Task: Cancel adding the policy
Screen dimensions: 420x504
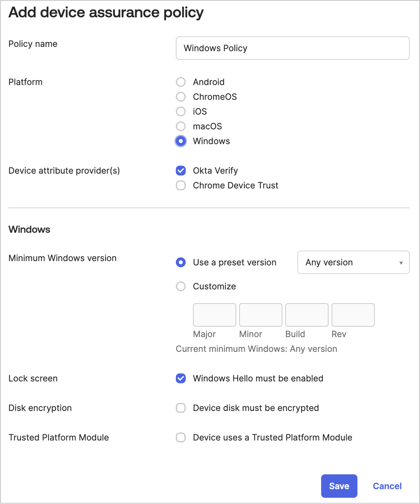Action: [387, 486]
